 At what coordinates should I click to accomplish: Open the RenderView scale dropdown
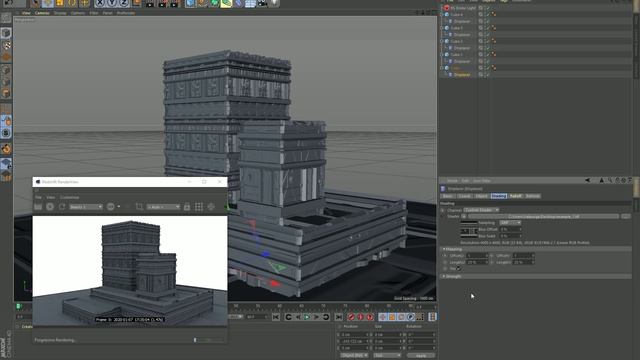(163, 207)
